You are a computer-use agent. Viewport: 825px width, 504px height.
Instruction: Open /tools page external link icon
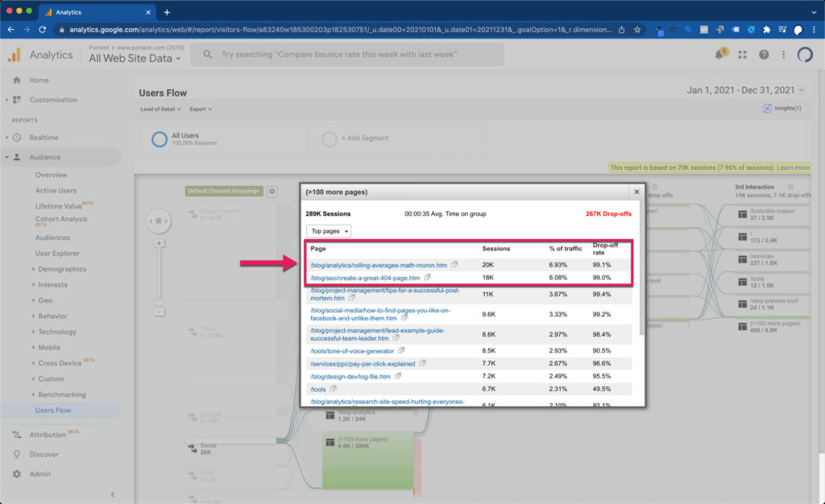point(333,388)
